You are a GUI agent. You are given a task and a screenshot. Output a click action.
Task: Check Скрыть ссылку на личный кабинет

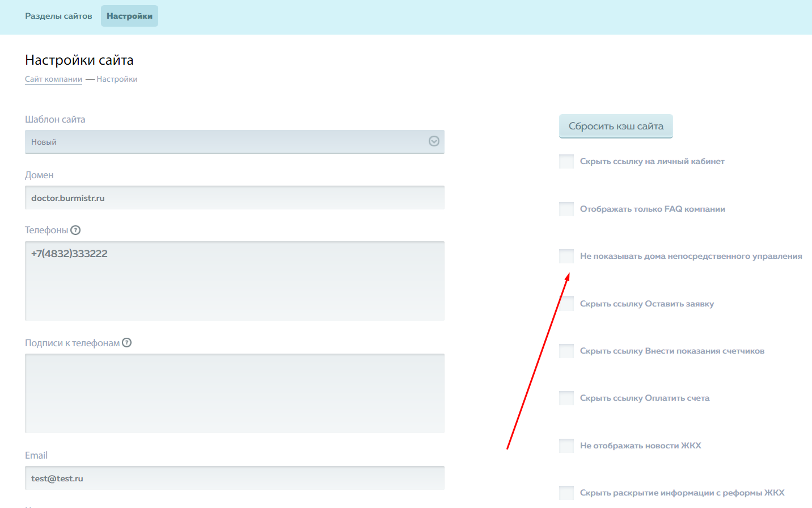[x=566, y=161]
